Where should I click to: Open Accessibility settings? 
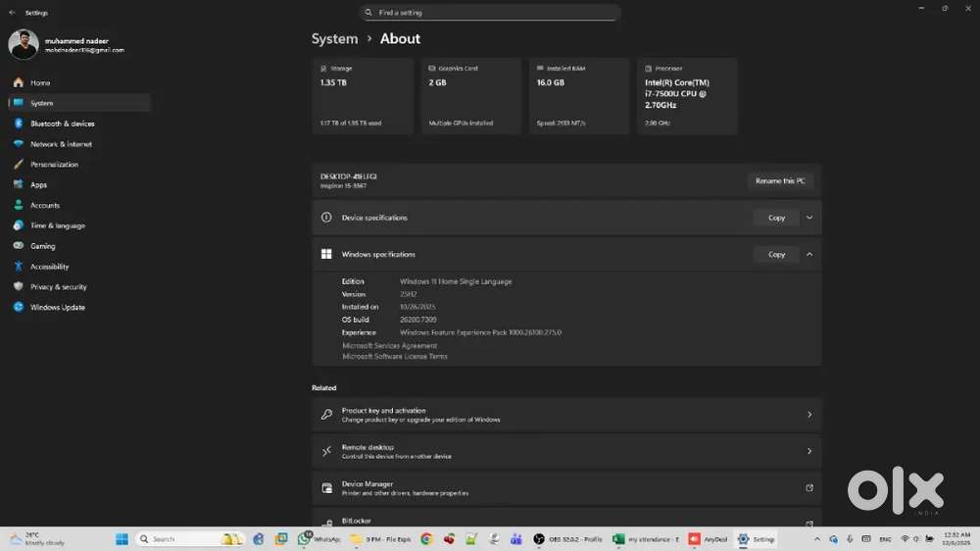(49, 267)
